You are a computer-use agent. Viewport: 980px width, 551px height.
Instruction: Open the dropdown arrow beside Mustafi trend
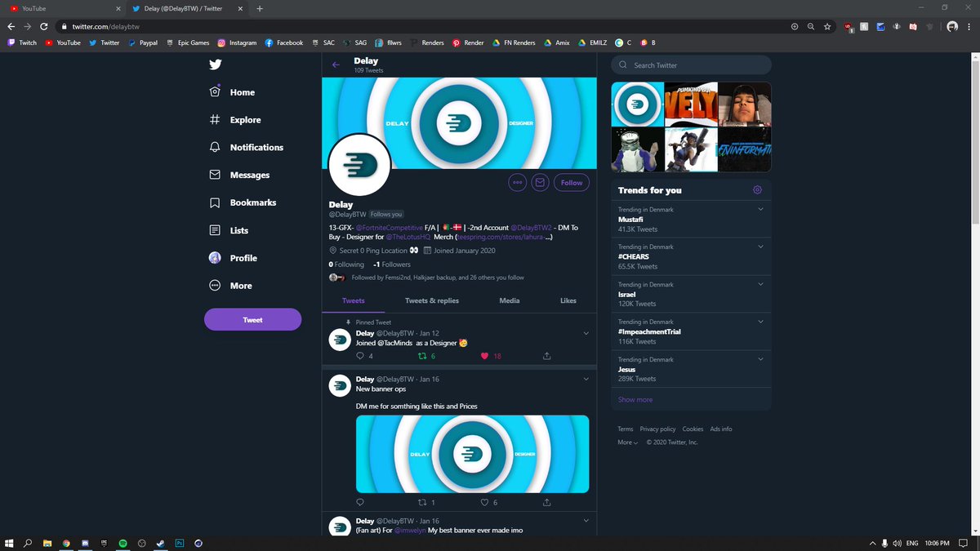(760, 209)
